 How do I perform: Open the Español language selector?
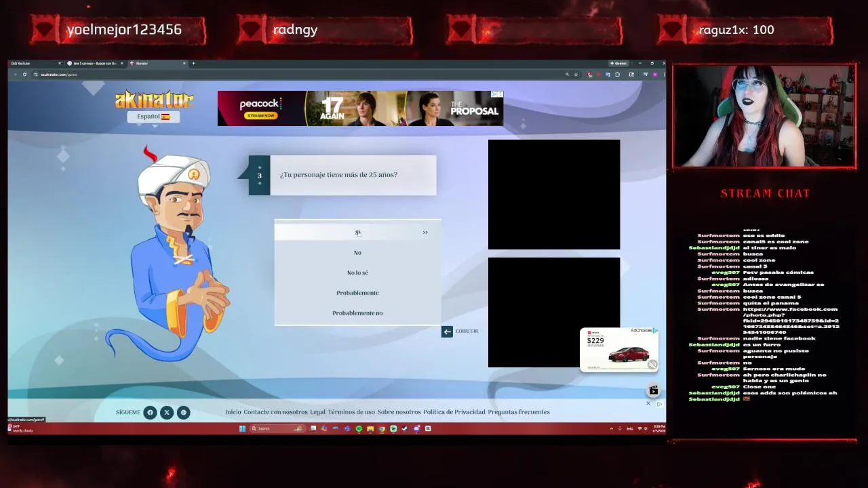(153, 117)
